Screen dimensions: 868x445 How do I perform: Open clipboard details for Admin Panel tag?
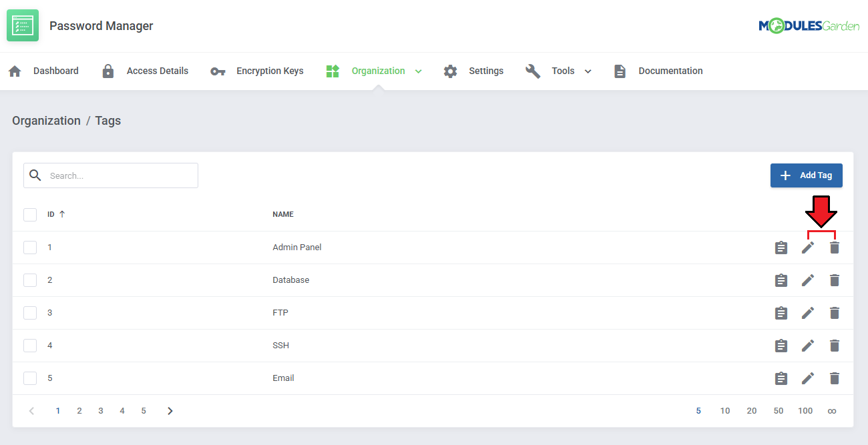(x=781, y=248)
